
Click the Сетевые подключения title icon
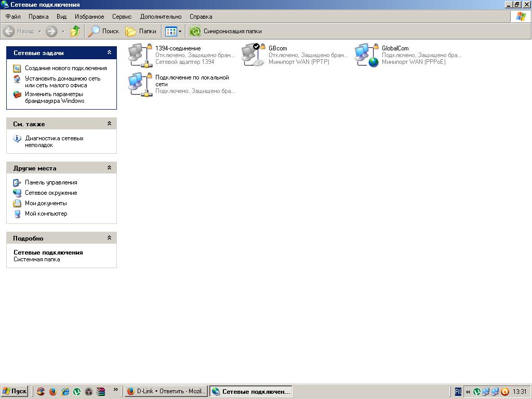tap(5, 4)
